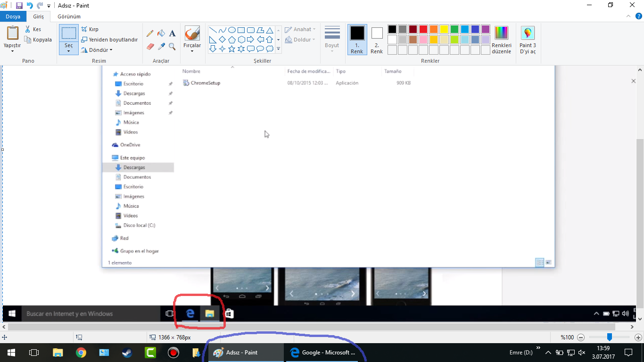Activate the 1. Renk color selector
Image resolution: width=644 pixels, height=362 pixels.
click(357, 40)
